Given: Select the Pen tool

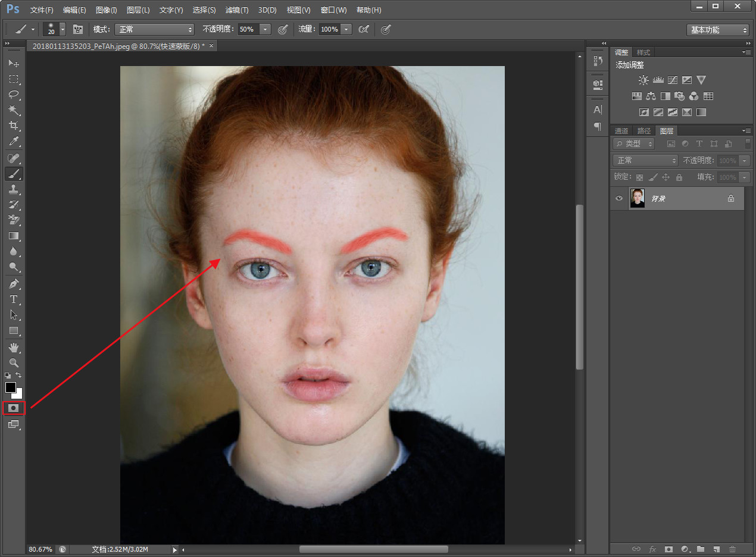Looking at the screenshot, I should pyautogui.click(x=13, y=283).
